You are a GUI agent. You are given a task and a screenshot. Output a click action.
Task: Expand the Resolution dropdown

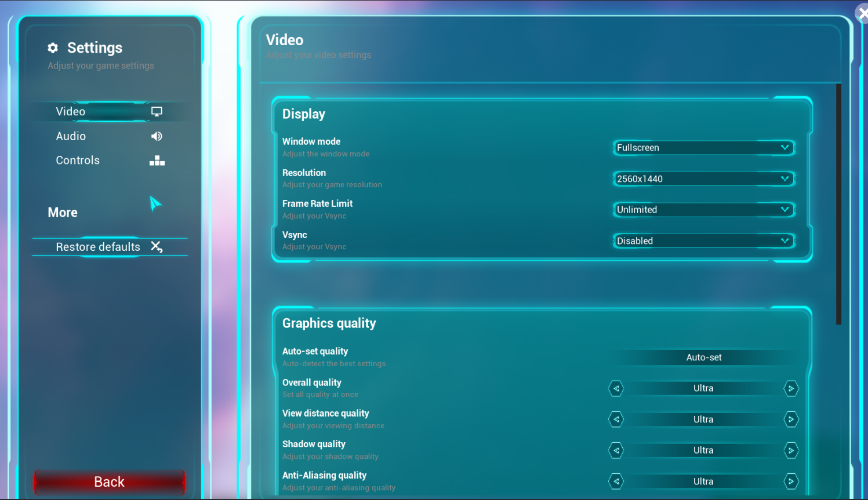(703, 179)
